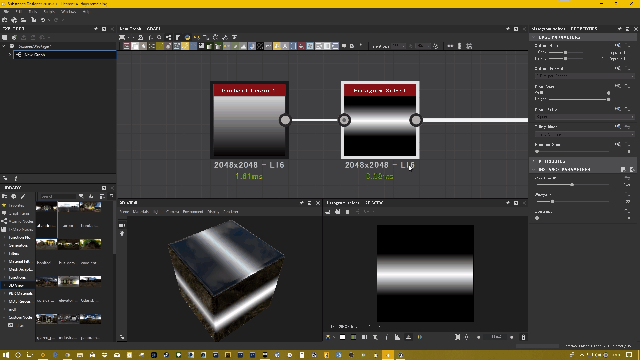Click the filter icon next to Library search
Viewport: 640px width, 360px height.
click(x=81, y=196)
